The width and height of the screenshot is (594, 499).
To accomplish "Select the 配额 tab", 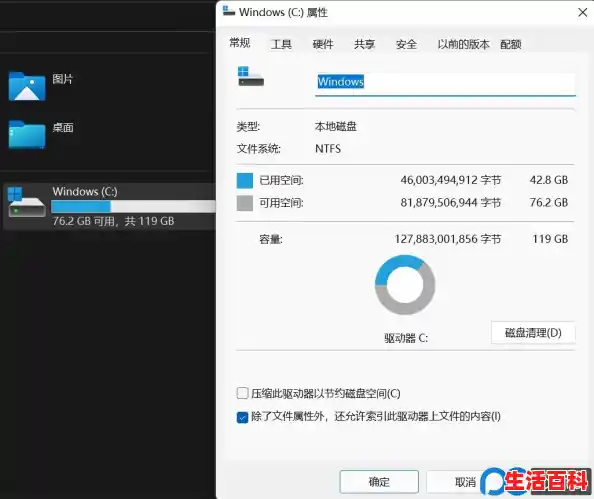I will point(511,44).
